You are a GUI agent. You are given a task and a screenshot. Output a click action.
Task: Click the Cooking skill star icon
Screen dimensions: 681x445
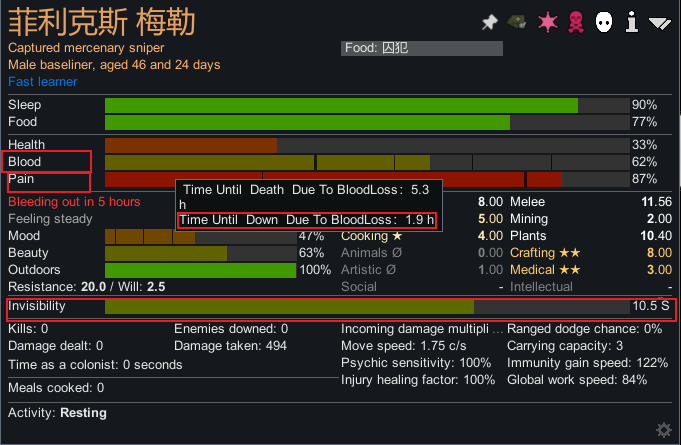tap(397, 236)
